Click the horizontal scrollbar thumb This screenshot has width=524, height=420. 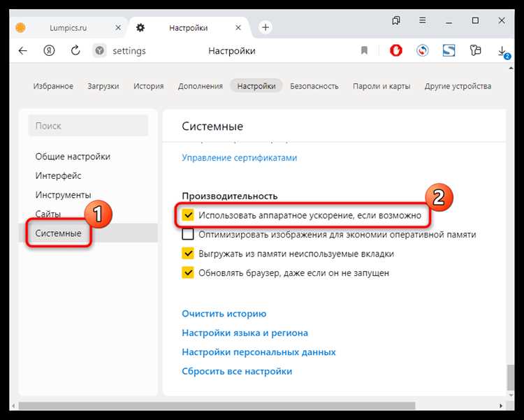(x=217, y=406)
